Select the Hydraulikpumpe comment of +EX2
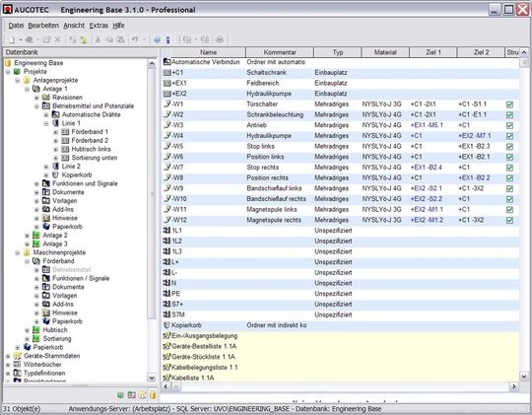Viewport: 532px width, 415px height. click(269, 94)
